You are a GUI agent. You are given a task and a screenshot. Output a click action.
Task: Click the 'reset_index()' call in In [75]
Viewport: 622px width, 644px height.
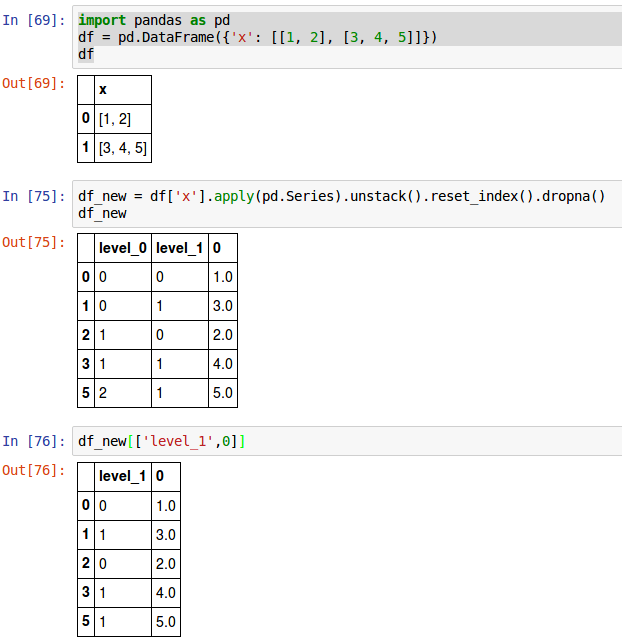coord(482,196)
